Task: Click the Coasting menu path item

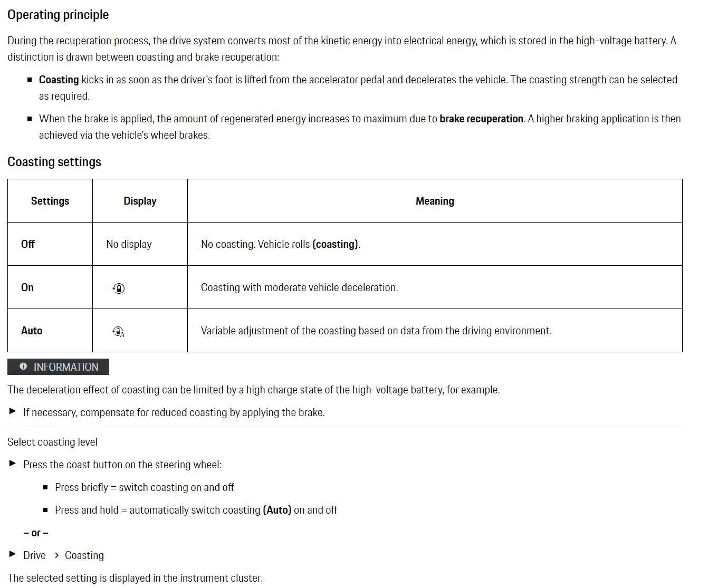Action: (x=84, y=555)
